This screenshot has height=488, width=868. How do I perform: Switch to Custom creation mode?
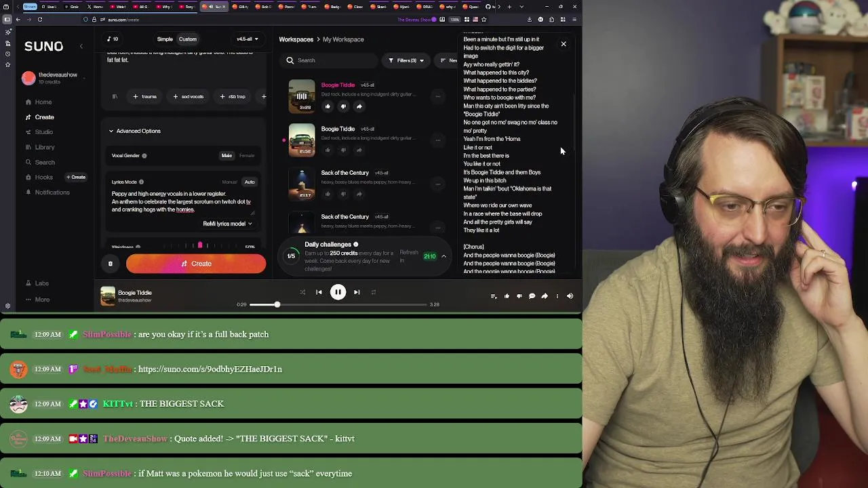pos(188,39)
